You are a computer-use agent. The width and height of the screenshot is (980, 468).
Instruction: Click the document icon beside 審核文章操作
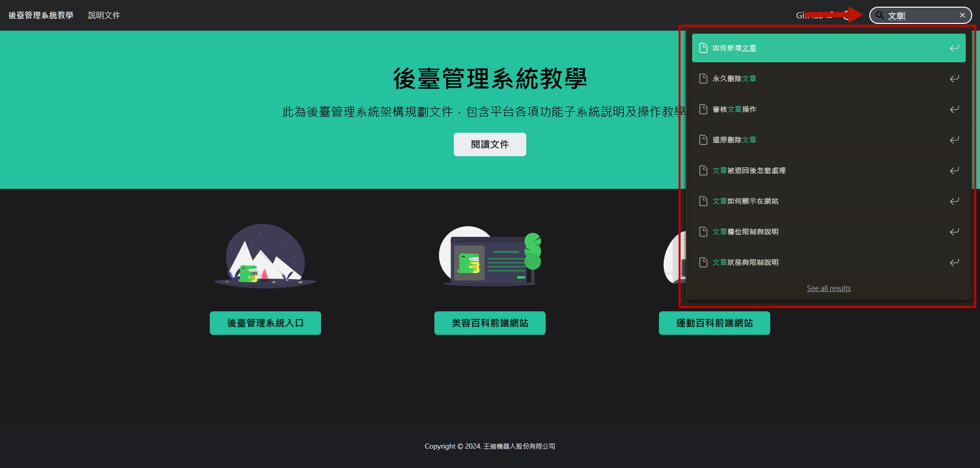pyautogui.click(x=703, y=109)
